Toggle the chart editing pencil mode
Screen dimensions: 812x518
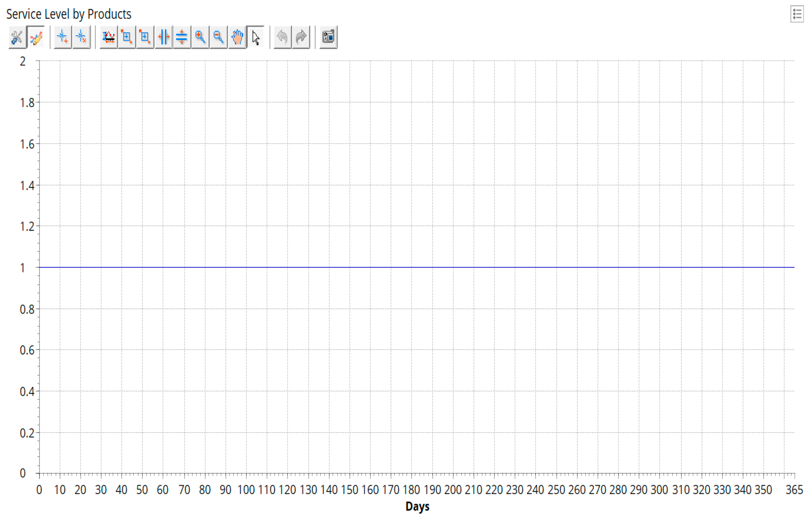click(x=36, y=37)
